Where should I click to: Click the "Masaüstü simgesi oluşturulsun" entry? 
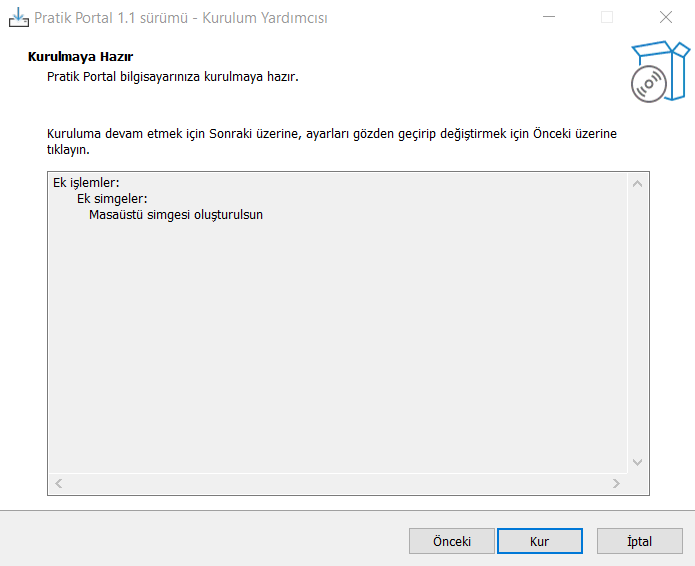(x=176, y=214)
